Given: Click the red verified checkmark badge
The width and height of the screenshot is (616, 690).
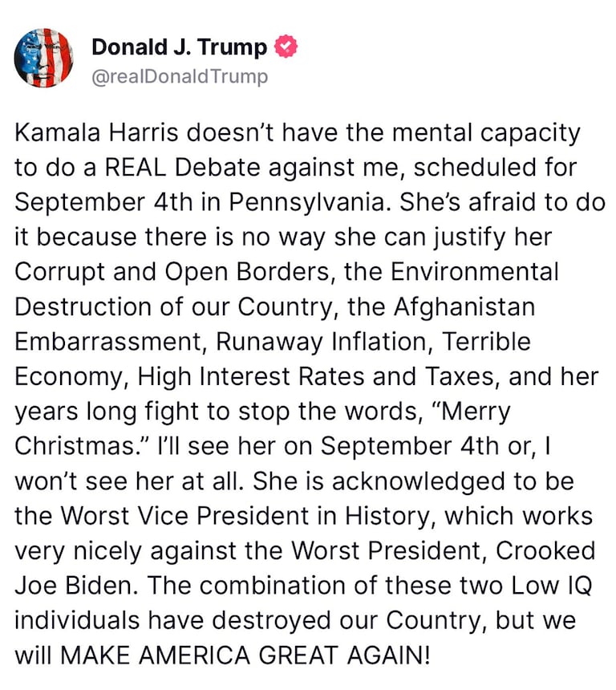Looking at the screenshot, I should click(286, 47).
